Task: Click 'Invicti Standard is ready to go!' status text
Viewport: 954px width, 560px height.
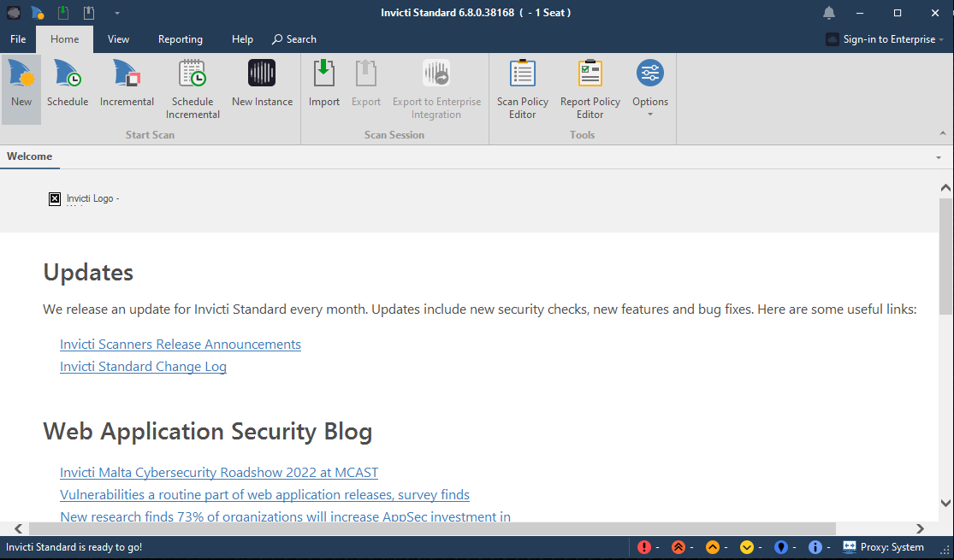Action: [74, 547]
